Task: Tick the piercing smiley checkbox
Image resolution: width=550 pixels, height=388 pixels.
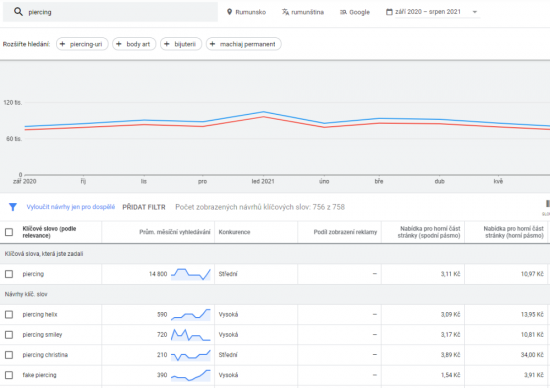Action: [9, 335]
